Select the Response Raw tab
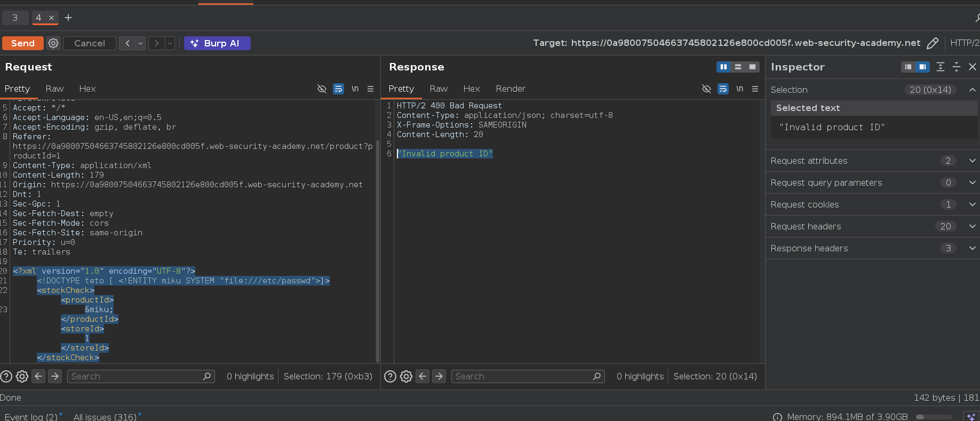This screenshot has width=980, height=421. click(439, 89)
